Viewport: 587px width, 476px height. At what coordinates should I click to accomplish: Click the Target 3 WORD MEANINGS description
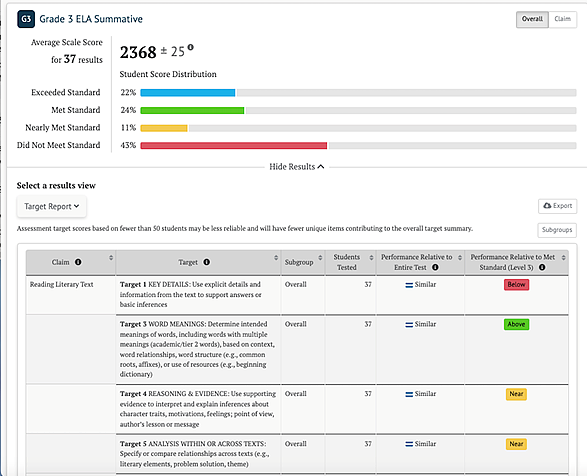tap(197, 349)
